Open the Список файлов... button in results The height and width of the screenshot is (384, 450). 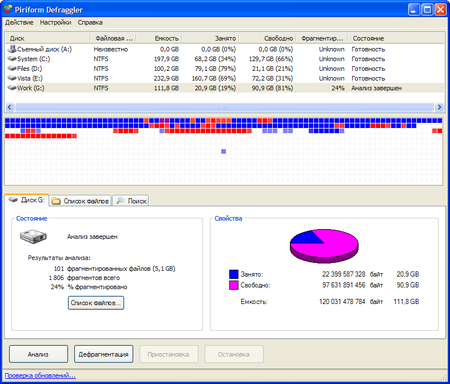point(96,303)
